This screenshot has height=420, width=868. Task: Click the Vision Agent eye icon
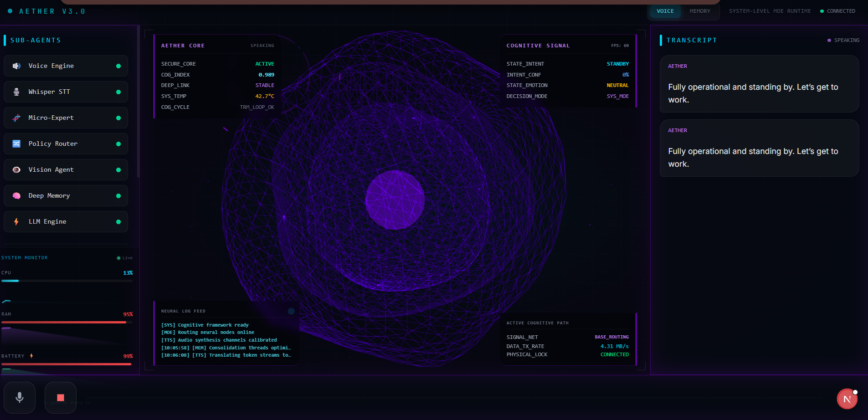pos(16,170)
